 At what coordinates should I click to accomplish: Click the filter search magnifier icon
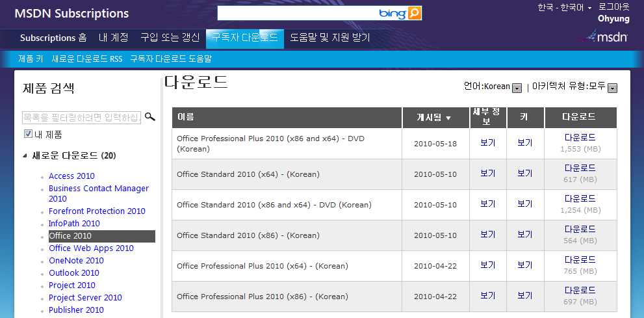(x=150, y=117)
